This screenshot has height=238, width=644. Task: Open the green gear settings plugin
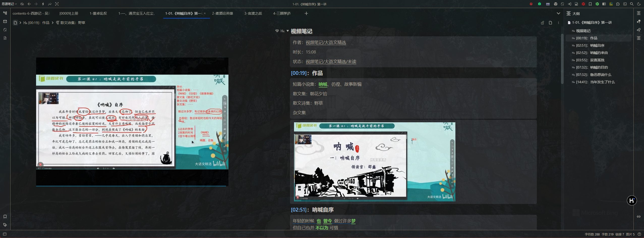point(597,4)
